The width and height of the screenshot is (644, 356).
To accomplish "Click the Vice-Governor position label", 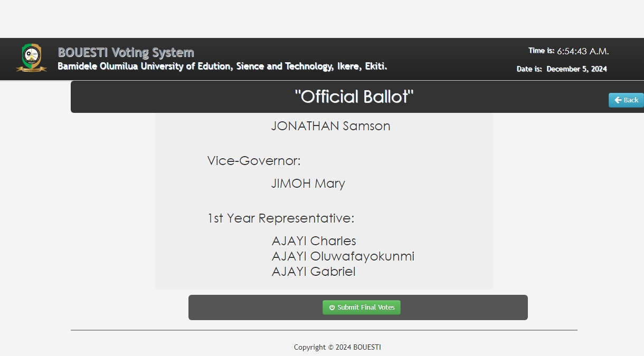I will click(254, 161).
